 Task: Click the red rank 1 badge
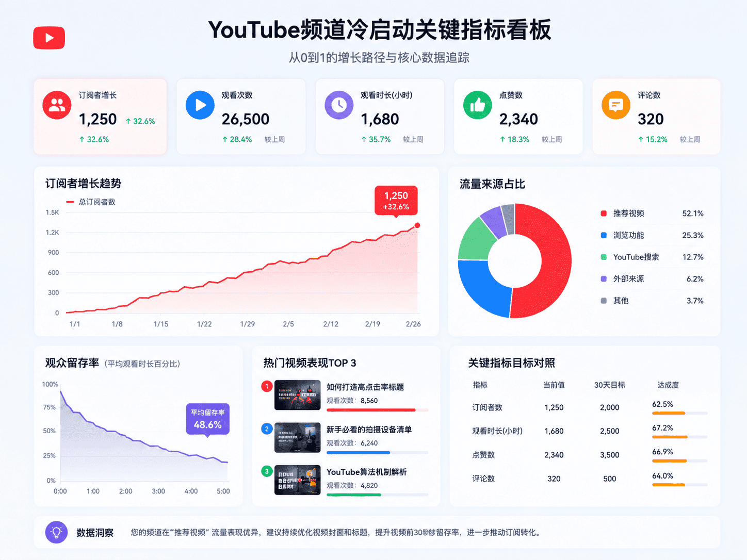point(267,386)
